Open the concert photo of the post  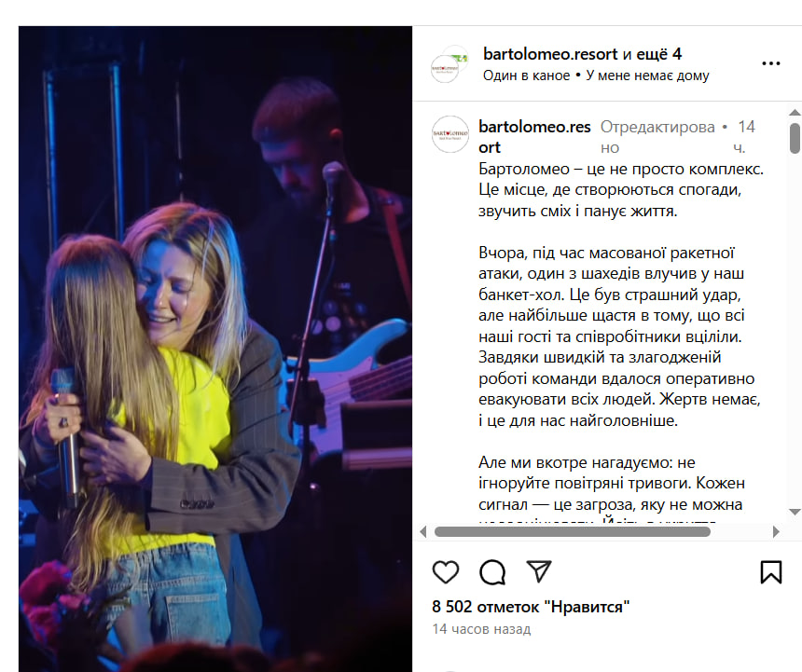(215, 349)
